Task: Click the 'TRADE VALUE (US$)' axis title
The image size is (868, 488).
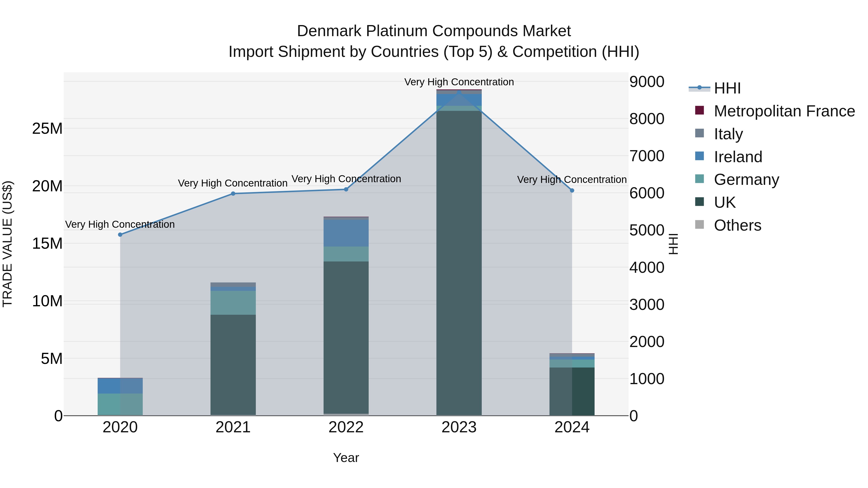Action: 7,244
